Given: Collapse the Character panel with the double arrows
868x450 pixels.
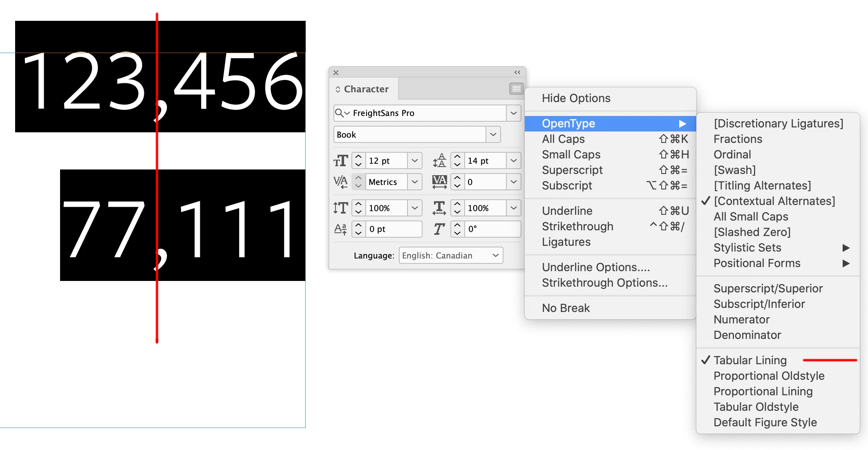Looking at the screenshot, I should pyautogui.click(x=517, y=72).
